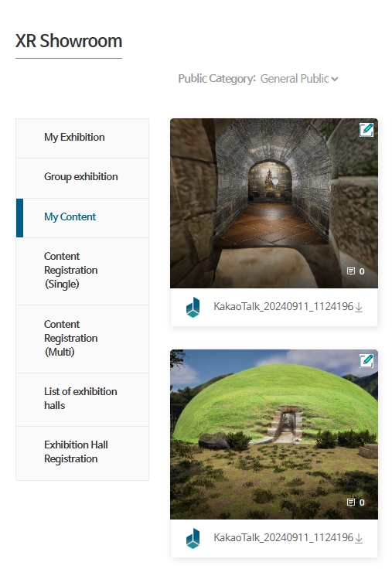Open Content Registration (Multi)
The height and width of the screenshot is (569, 392).
click(83, 339)
